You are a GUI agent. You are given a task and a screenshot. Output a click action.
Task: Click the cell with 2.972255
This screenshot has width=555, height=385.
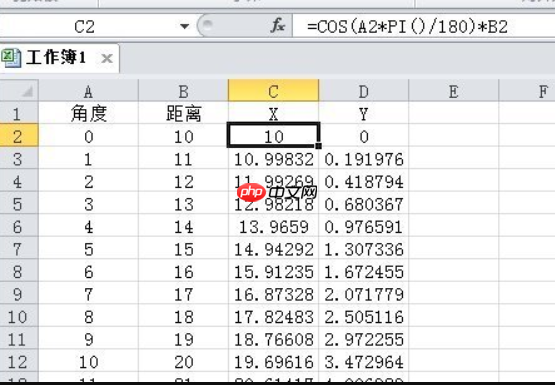[364, 339]
